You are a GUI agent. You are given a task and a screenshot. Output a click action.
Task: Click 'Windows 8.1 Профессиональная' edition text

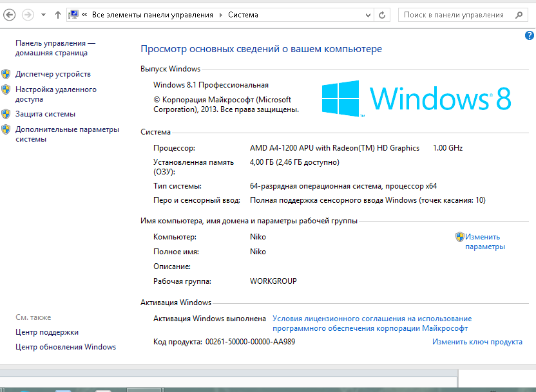[211, 85]
